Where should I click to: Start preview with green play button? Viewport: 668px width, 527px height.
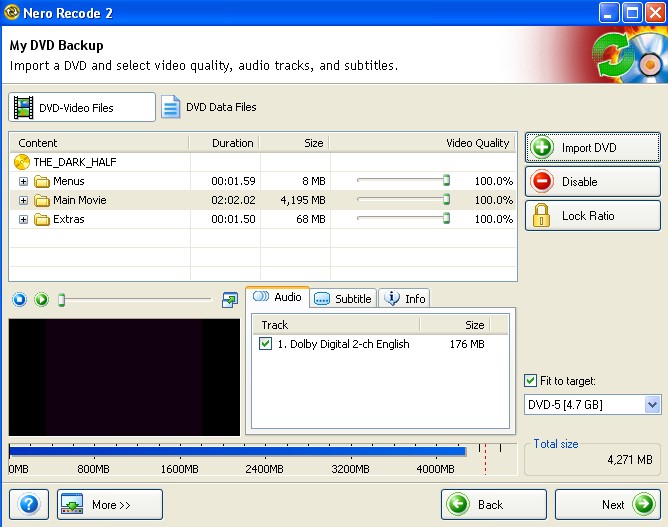[x=42, y=299]
